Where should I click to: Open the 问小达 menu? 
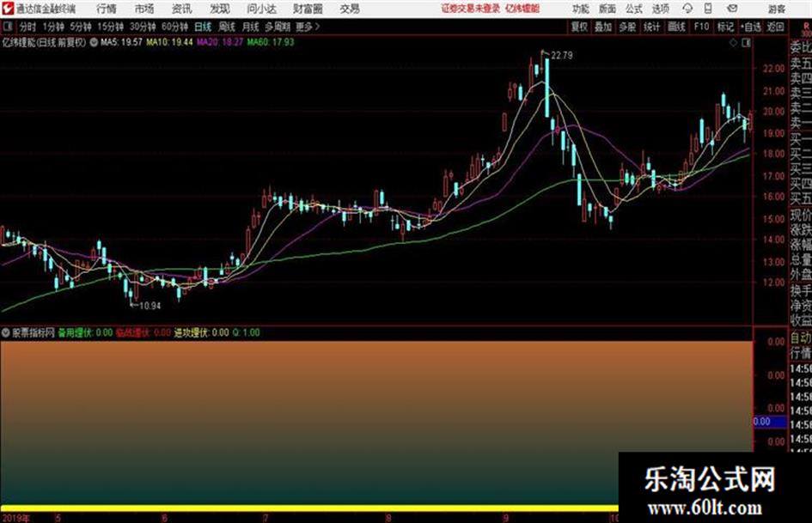(261, 9)
